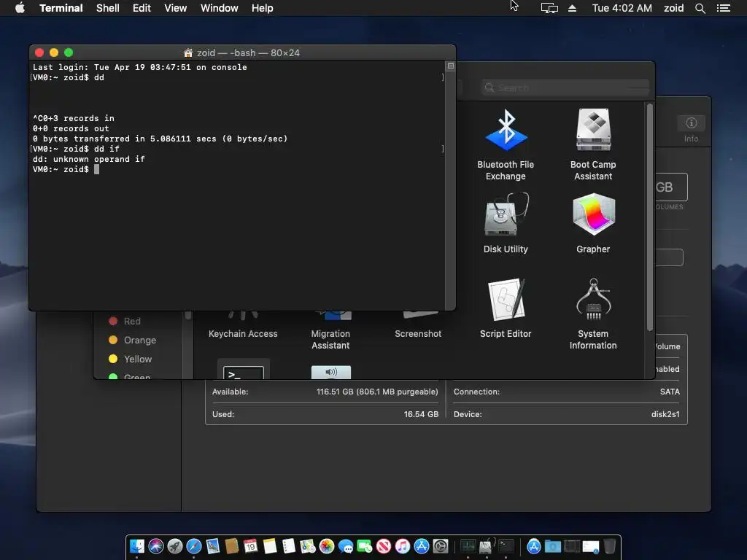
Task: Open Notification Center from menu bar
Action: (723, 8)
